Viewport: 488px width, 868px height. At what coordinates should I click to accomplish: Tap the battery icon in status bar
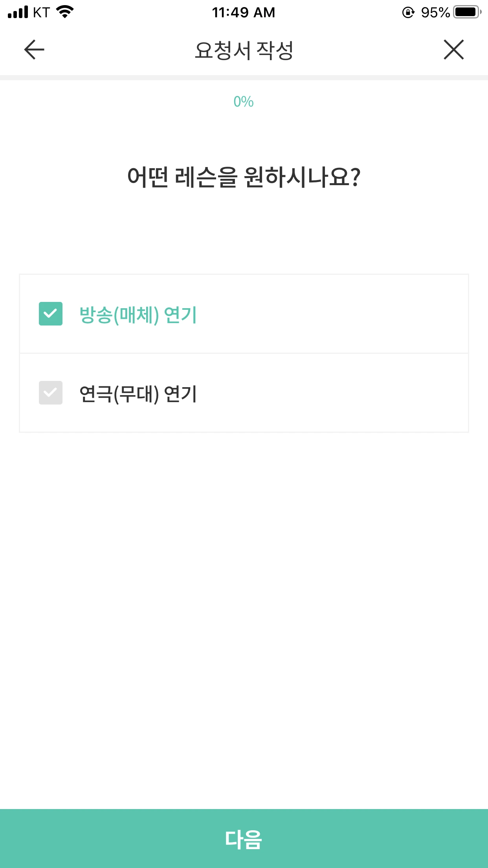pos(468,12)
